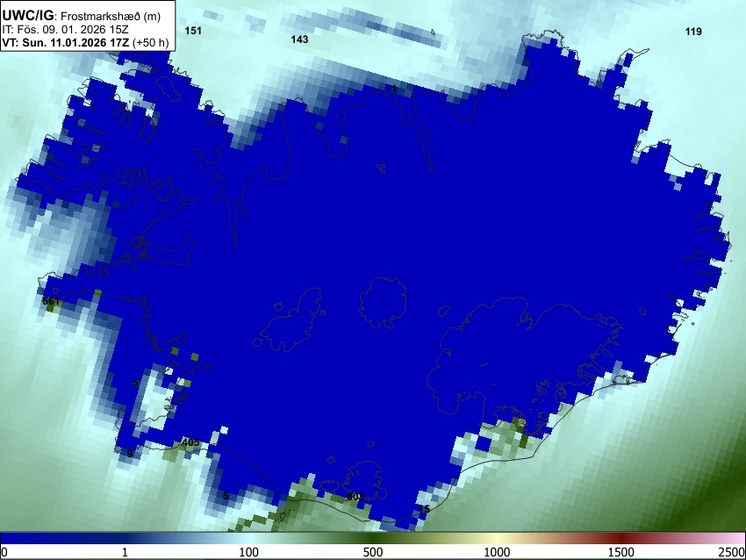Click the dark green section of the color scale
This screenshot has width=746, height=560.
point(376,538)
